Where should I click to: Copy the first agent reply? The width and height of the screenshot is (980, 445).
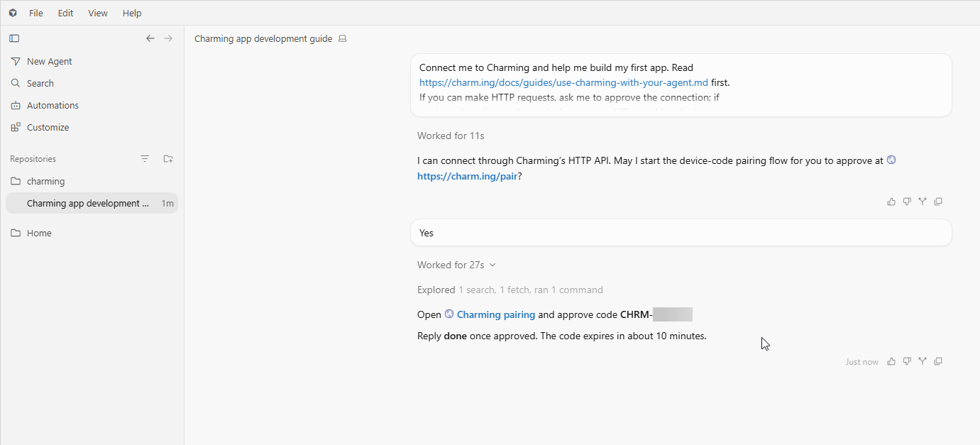[x=938, y=202]
